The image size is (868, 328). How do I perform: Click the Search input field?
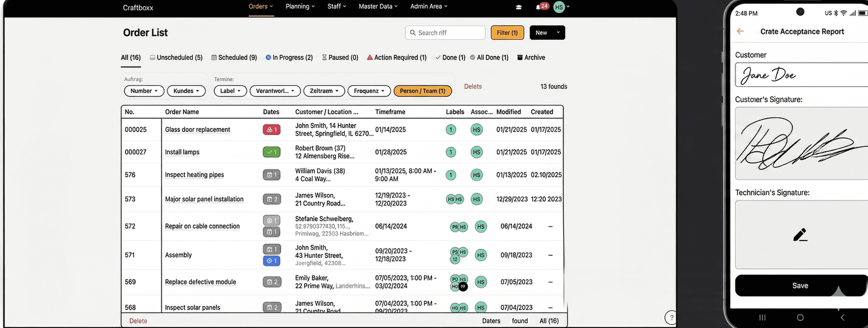point(445,33)
